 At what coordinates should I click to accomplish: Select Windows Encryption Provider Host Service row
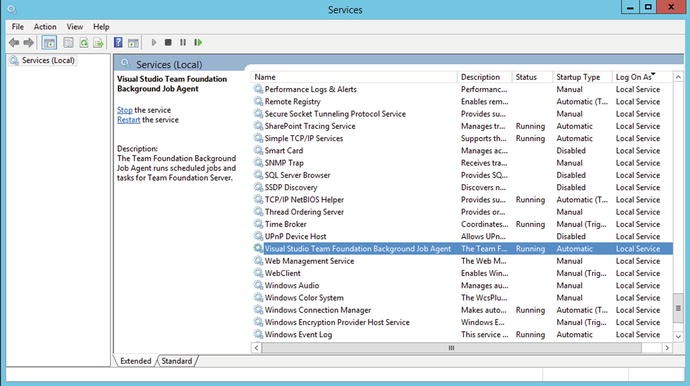pyautogui.click(x=462, y=323)
